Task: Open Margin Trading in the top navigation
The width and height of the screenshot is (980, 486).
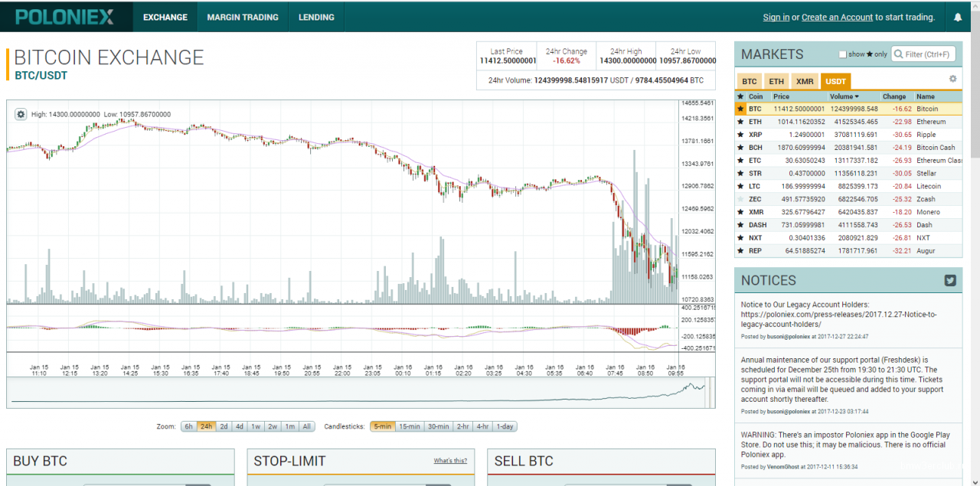Action: pos(243,17)
